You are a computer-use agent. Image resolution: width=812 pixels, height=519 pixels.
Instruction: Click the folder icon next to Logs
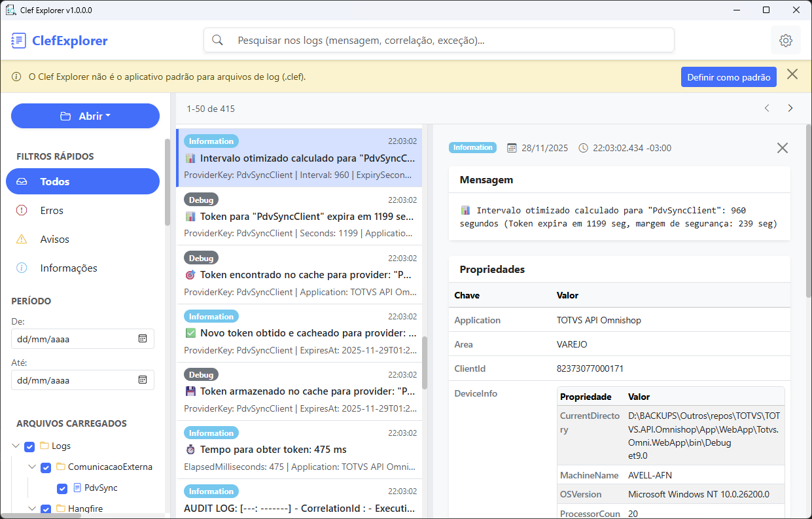pos(43,446)
